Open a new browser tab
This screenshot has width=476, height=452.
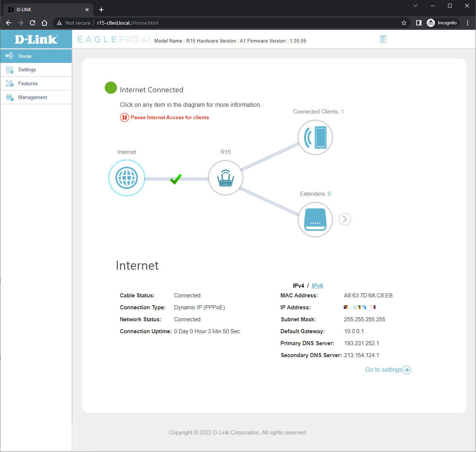click(x=101, y=10)
